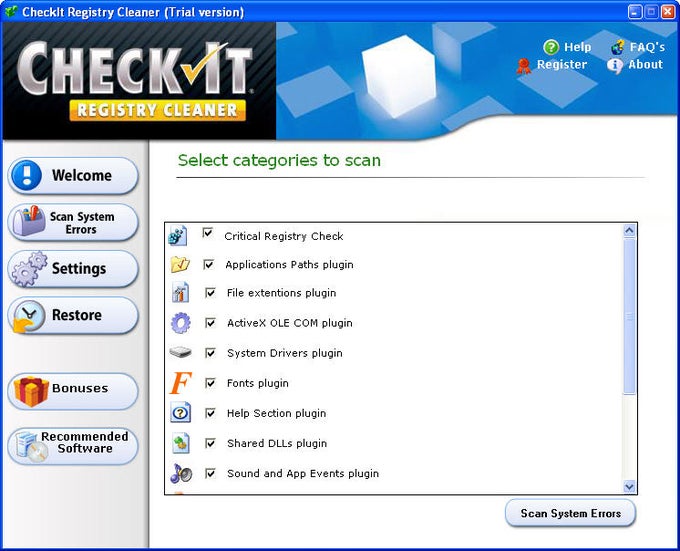Open the Welcome section
The height and width of the screenshot is (551, 680).
click(73, 176)
